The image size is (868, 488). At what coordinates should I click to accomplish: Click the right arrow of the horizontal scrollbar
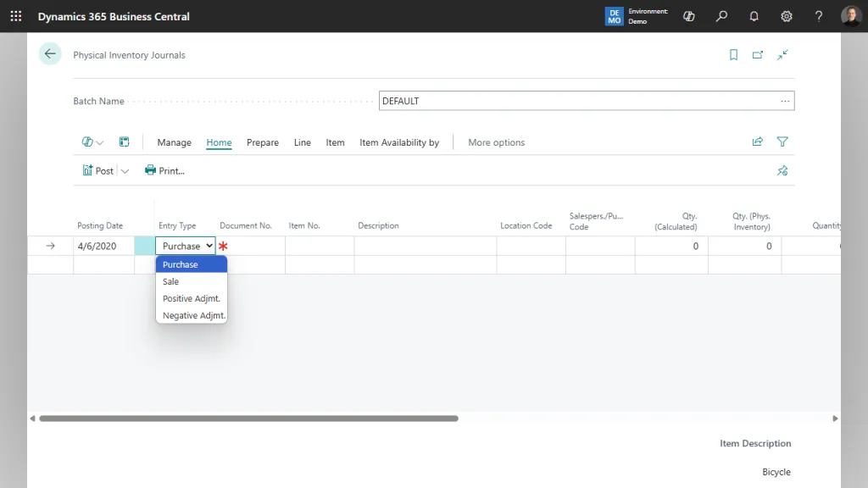click(835, 418)
